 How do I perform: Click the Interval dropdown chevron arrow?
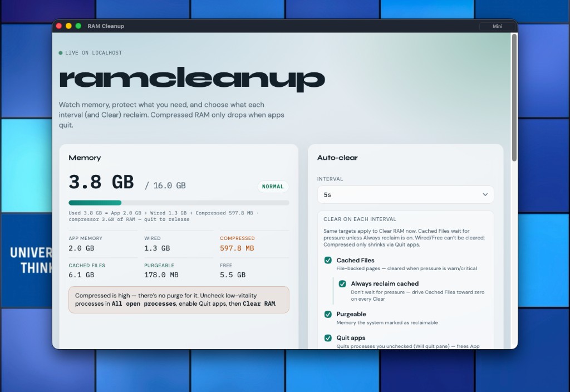click(485, 194)
